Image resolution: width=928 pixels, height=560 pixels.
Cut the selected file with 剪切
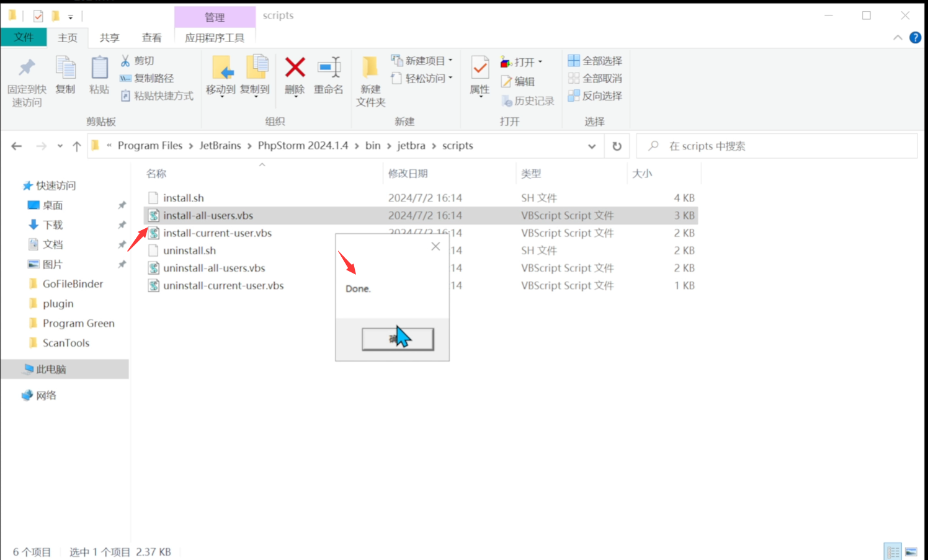coord(137,61)
